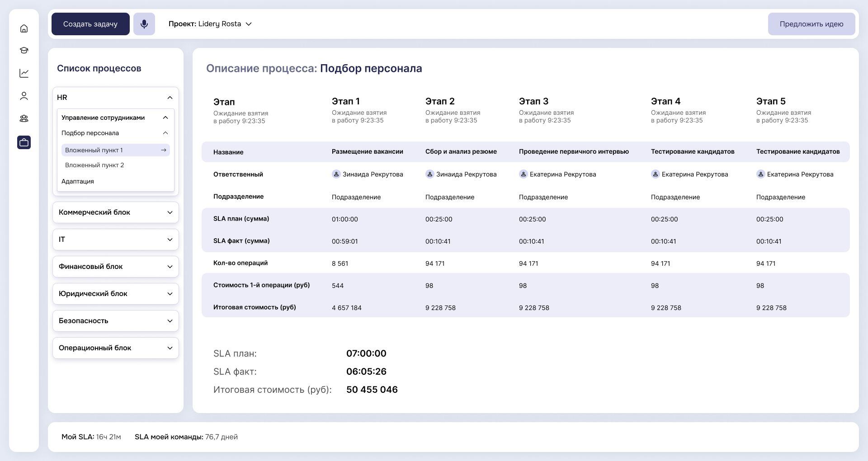Click the Этап 3 column header
The image size is (868, 461).
[533, 101]
